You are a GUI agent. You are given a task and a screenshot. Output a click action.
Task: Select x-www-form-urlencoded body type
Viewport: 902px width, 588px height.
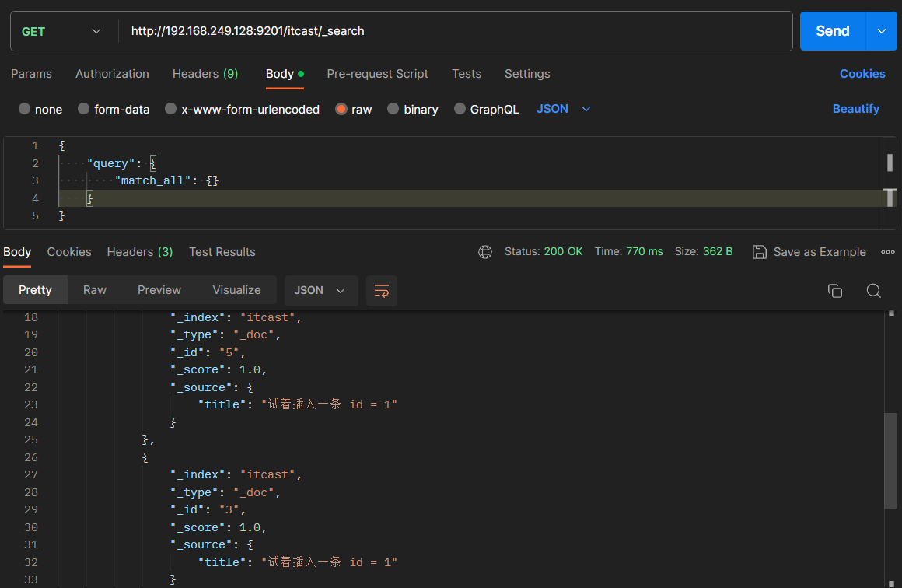pyautogui.click(x=242, y=110)
